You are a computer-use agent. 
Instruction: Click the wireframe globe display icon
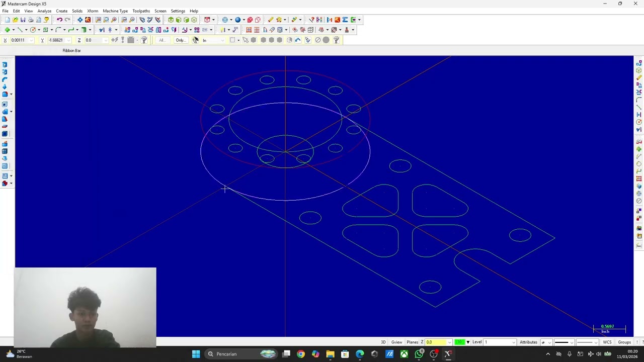coord(225,20)
